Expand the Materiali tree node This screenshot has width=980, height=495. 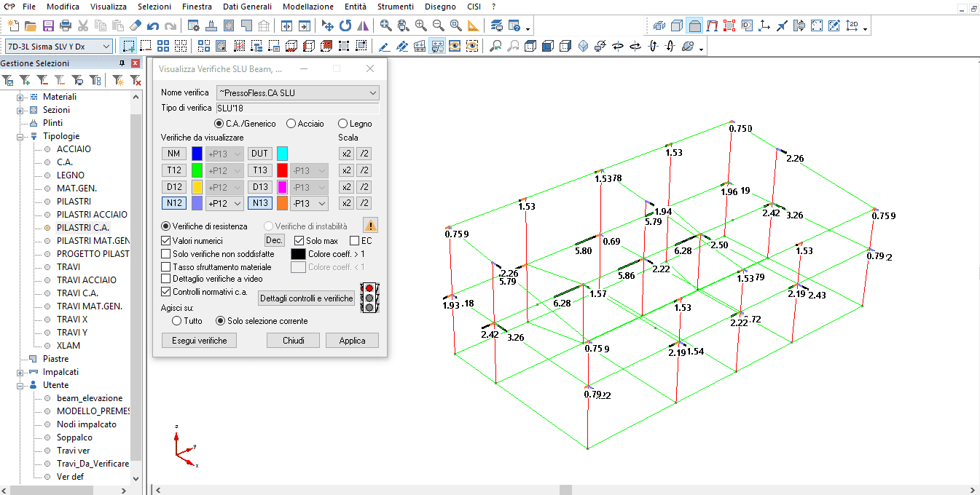pos(20,97)
